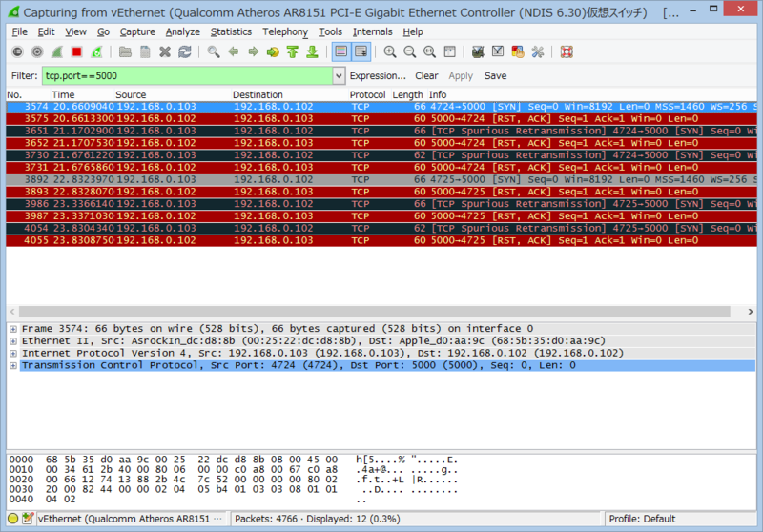Clear the display filter
Viewport: 763px width, 532px height.
(426, 76)
